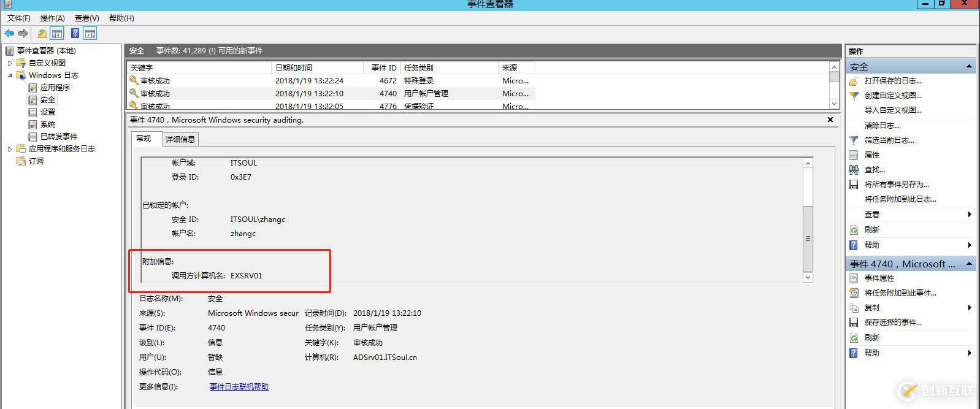Image resolution: width=980 pixels, height=409 pixels.
Task: Click the 创建自定义视图 funnel icon
Action: (854, 96)
